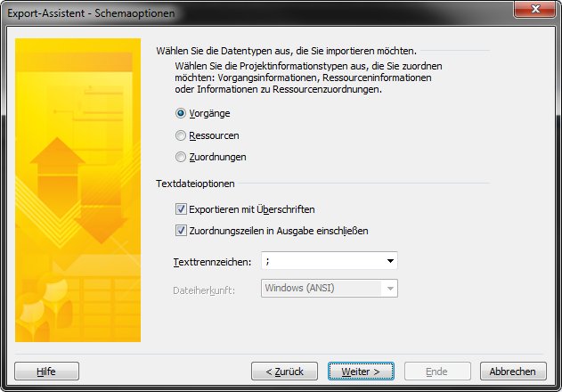
Task: Uncheck Exportieren mit Überschriften
Action: click(x=182, y=209)
